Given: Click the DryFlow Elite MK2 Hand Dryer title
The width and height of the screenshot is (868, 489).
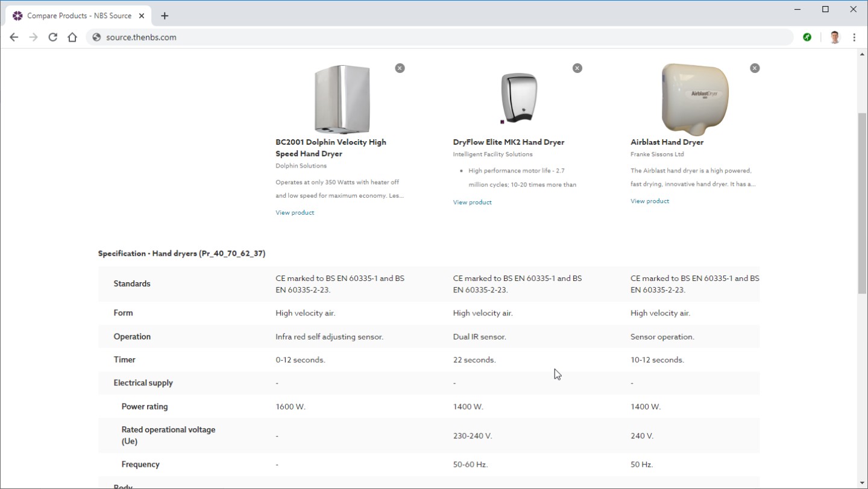Looking at the screenshot, I should coord(508,142).
